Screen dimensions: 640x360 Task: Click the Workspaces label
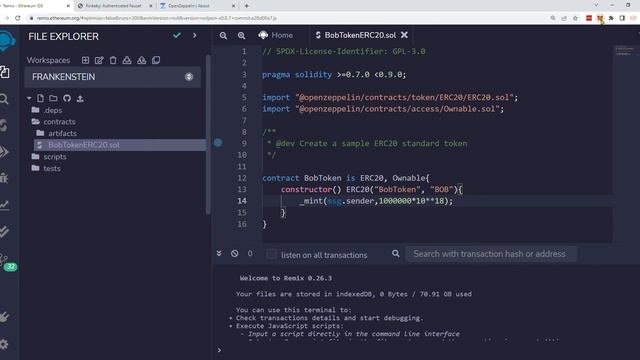(49, 60)
